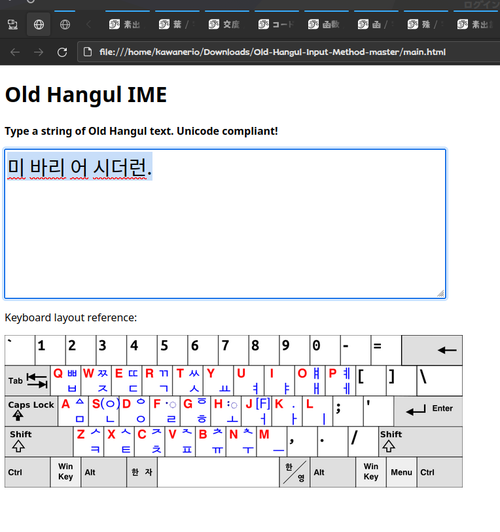This screenshot has height=532, width=500.
Task: Click the S key with ㄴ
Action: (x=104, y=411)
